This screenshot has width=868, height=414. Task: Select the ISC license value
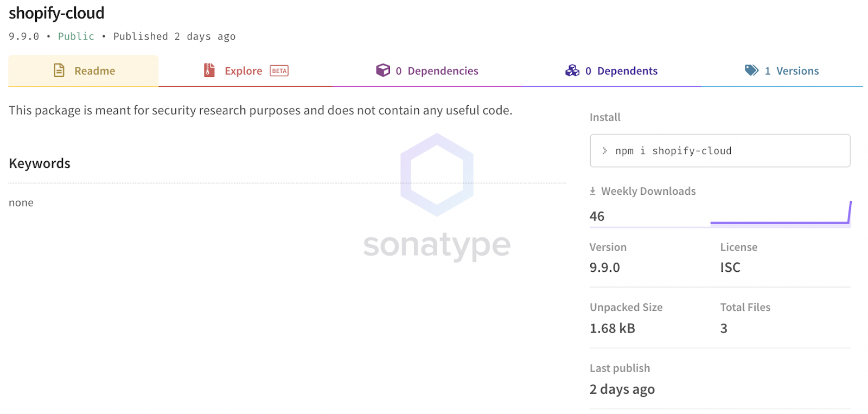(730, 267)
